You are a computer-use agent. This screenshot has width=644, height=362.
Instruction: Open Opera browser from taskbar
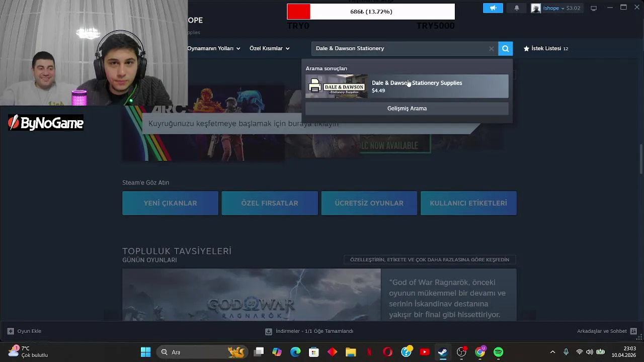pos(388,352)
